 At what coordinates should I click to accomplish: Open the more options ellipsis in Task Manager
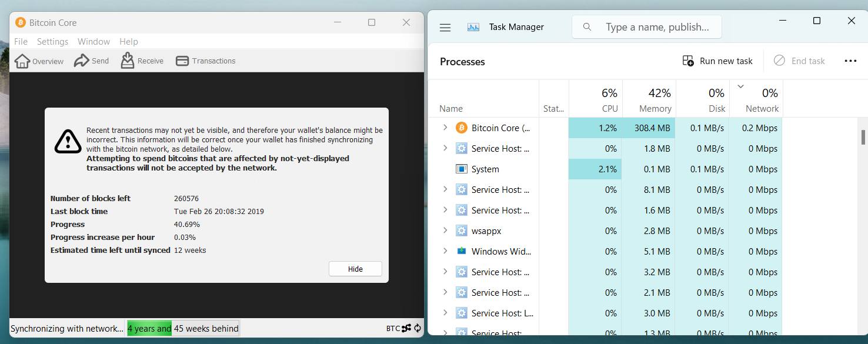(850, 61)
